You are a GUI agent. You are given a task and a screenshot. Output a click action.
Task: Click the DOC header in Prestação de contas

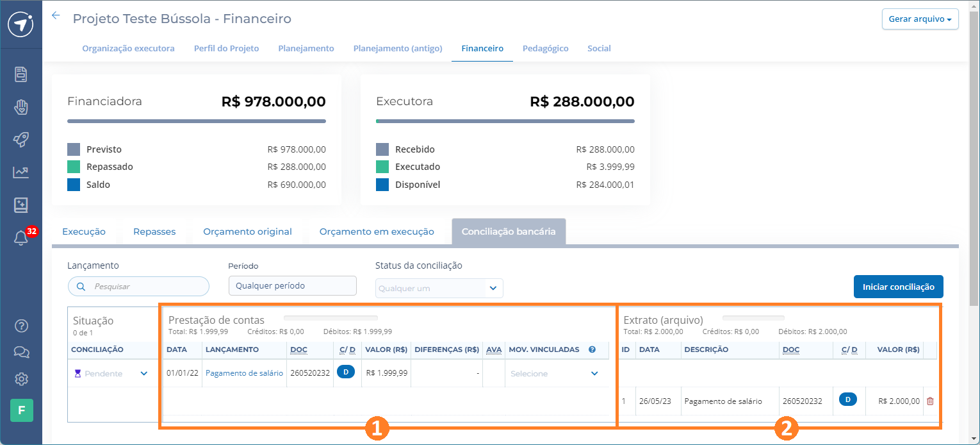[298, 349]
